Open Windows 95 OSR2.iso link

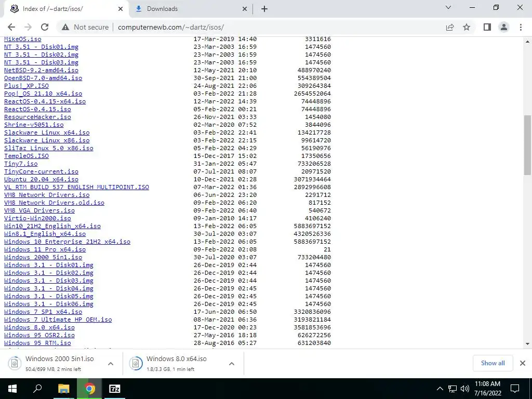click(x=39, y=336)
